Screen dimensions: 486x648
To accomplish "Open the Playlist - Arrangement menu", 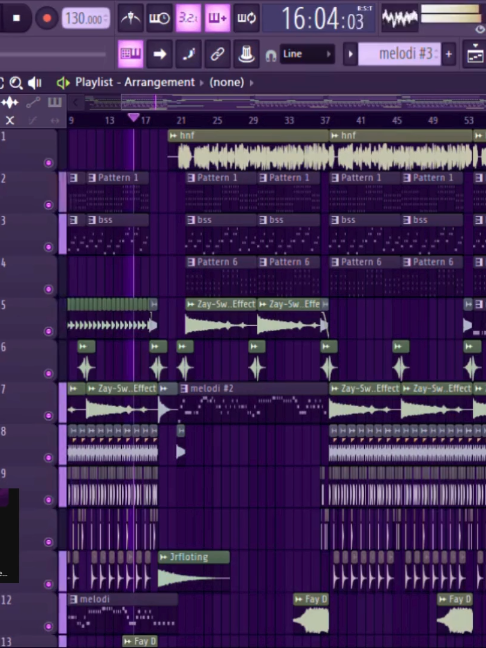I will (x=135, y=82).
